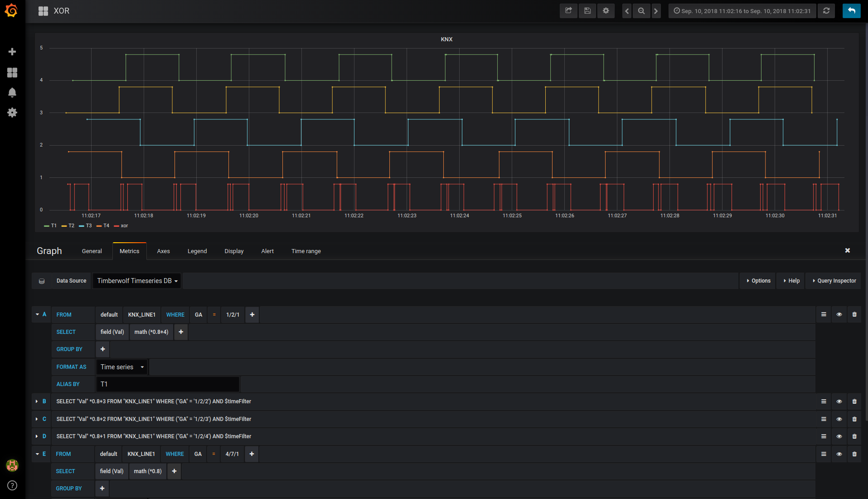Switch to the Legend tab
This screenshot has width=868, height=499.
(197, 251)
